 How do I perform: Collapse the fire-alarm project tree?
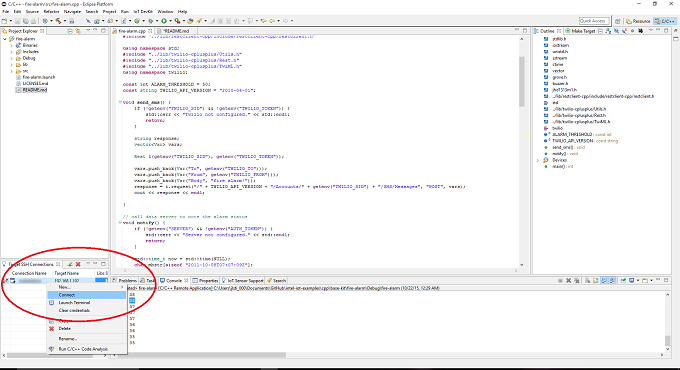[x=5, y=39]
